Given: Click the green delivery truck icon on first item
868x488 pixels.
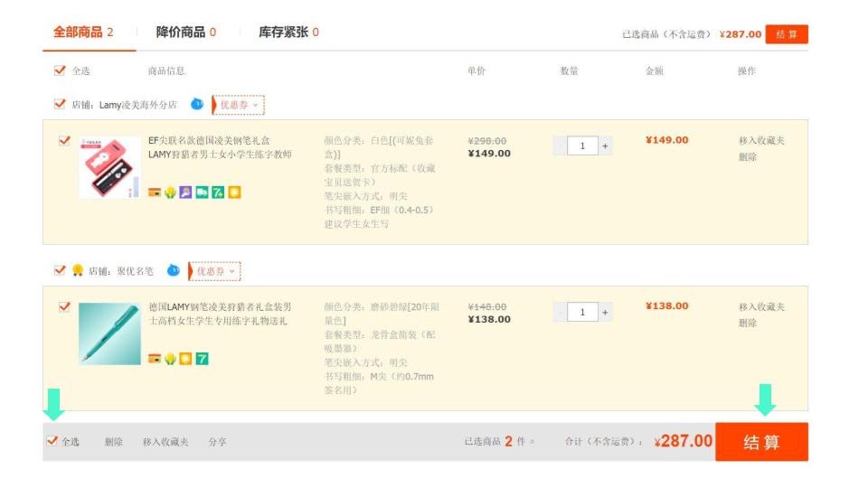Looking at the screenshot, I should point(202,192).
